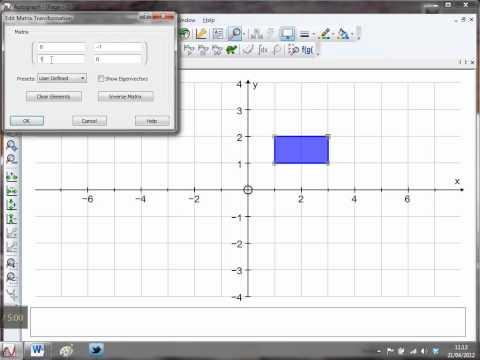The image size is (480, 360).
Task: Open the Window menu in the menu bar
Action: coord(188,20)
